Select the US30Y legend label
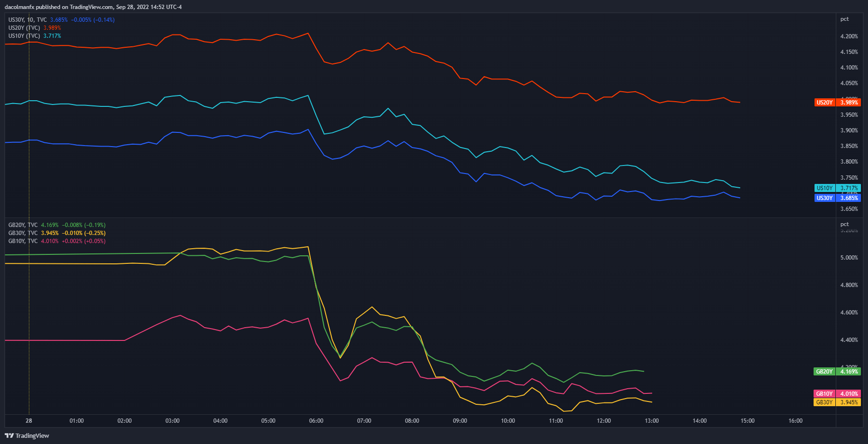 tap(16, 20)
